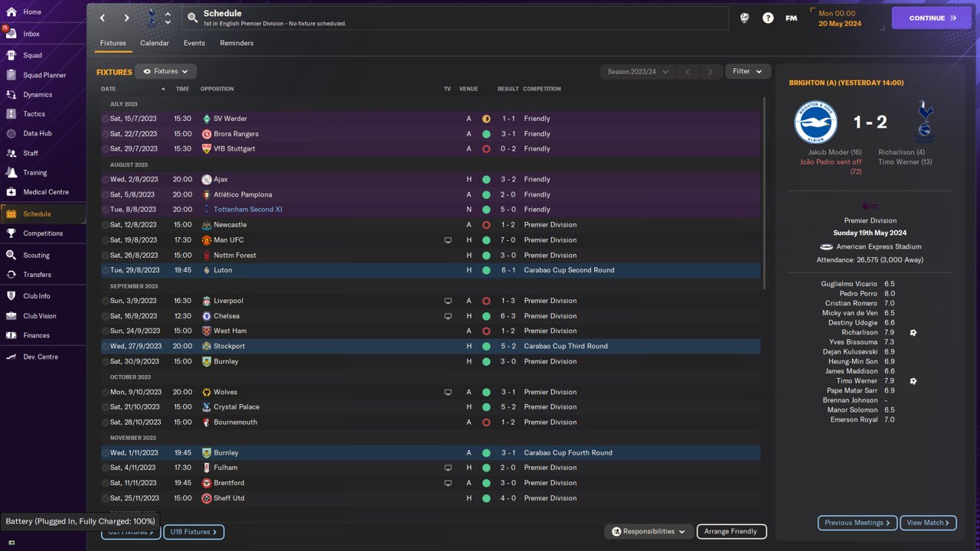The height and width of the screenshot is (551, 980).
Task: Click the search magnifier icon
Action: [x=192, y=18]
